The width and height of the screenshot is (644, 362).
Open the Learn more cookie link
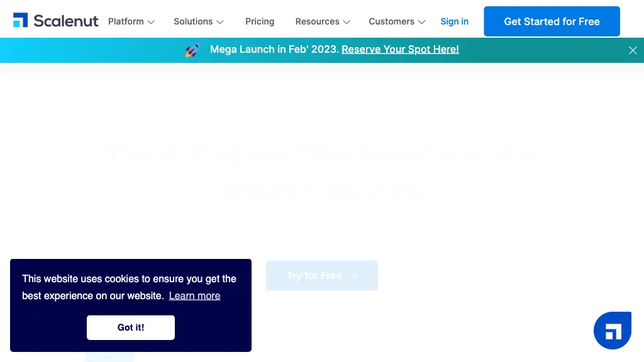pos(194,295)
